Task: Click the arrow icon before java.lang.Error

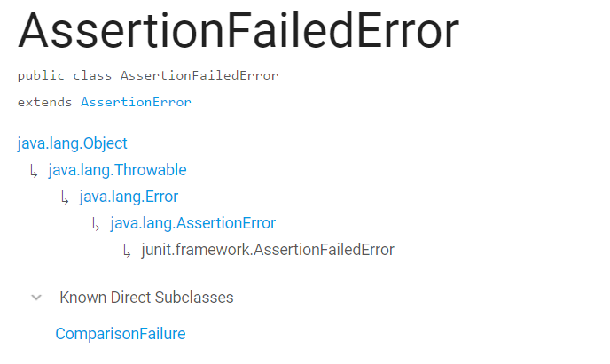Action: click(65, 197)
